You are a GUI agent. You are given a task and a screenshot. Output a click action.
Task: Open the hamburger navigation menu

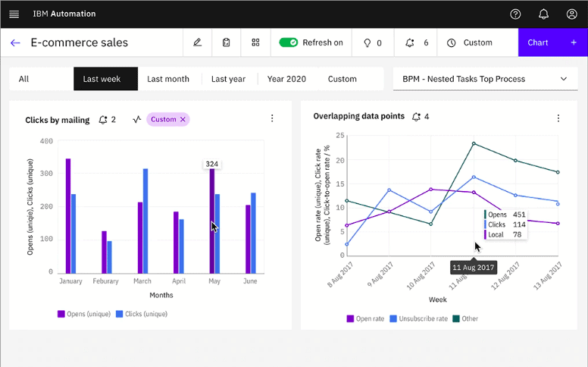click(14, 14)
